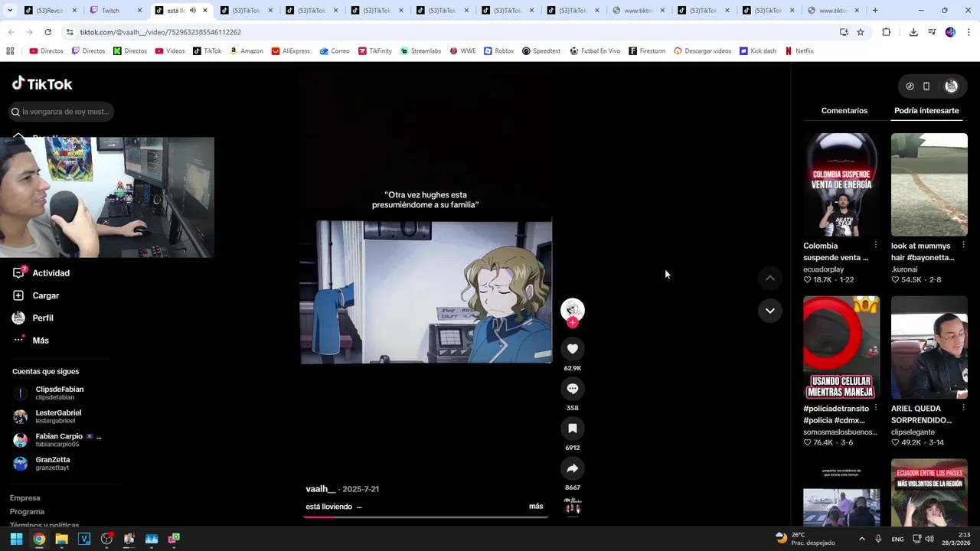This screenshot has width=980, height=551.
Task: Open the weather widget 26°C
Action: [805, 539]
